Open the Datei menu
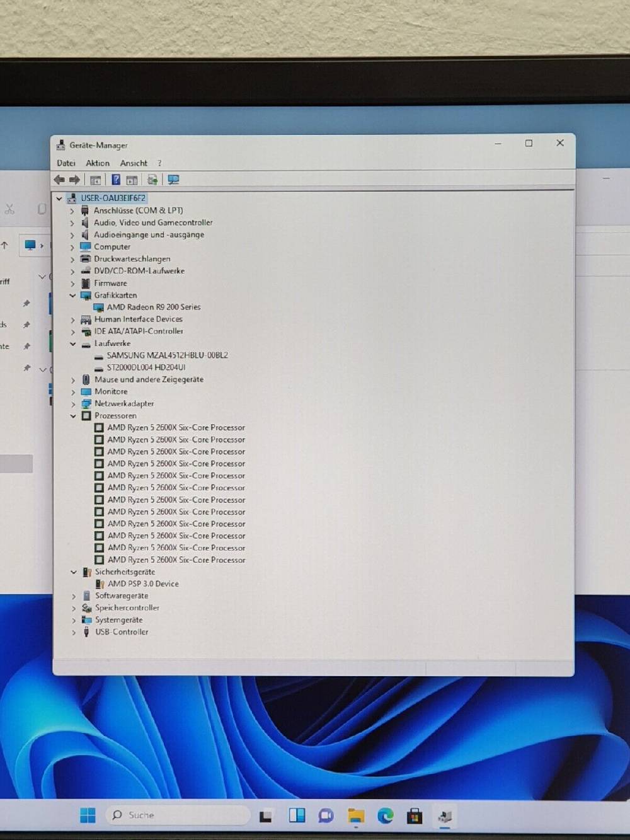The width and height of the screenshot is (630, 840). pos(66,163)
